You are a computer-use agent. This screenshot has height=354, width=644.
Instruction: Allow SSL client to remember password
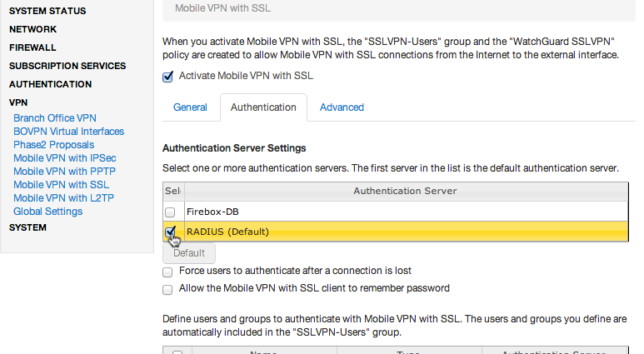click(167, 290)
